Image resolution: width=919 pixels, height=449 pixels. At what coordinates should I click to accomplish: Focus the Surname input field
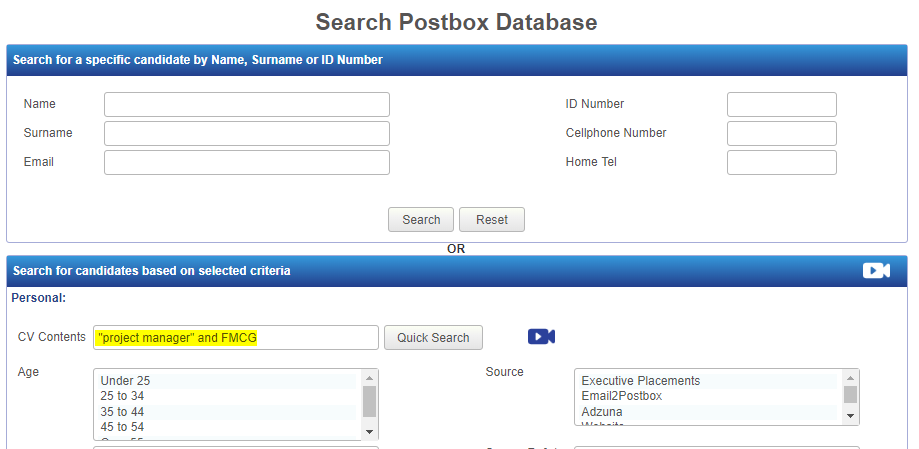(x=247, y=133)
